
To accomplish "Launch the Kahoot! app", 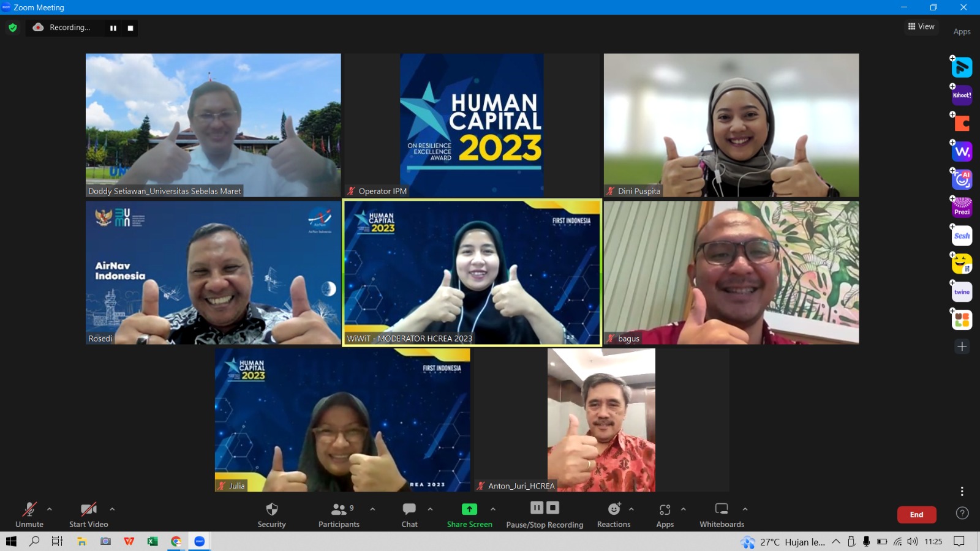I will [x=962, y=95].
